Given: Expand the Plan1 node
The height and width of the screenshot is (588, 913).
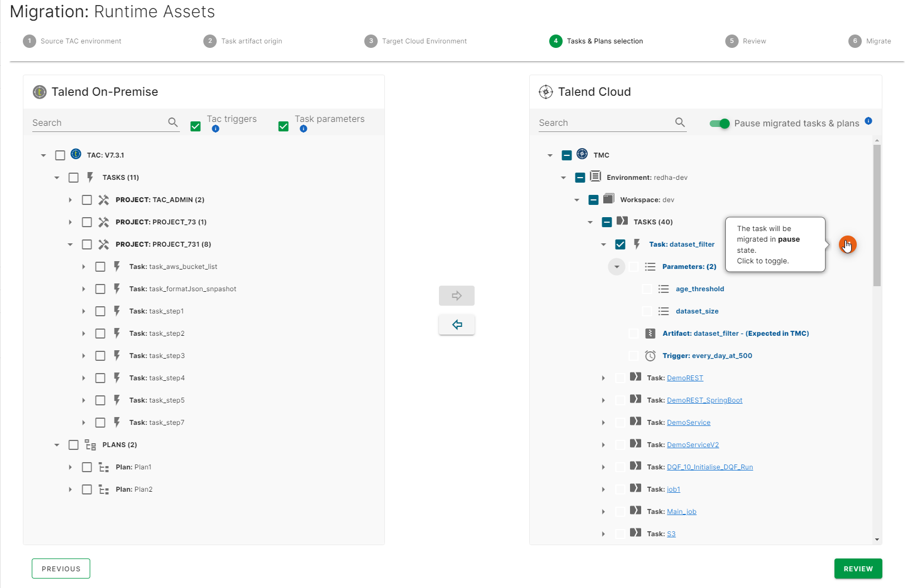Looking at the screenshot, I should click(x=70, y=467).
